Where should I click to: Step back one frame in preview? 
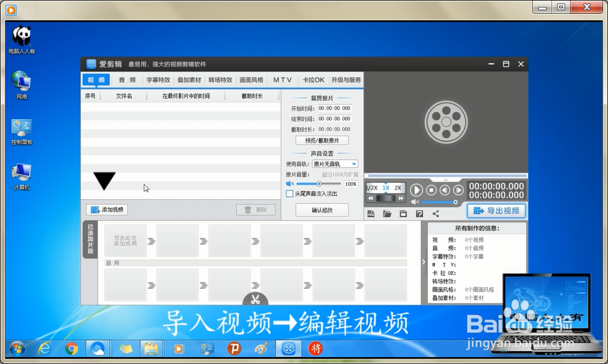point(444,190)
